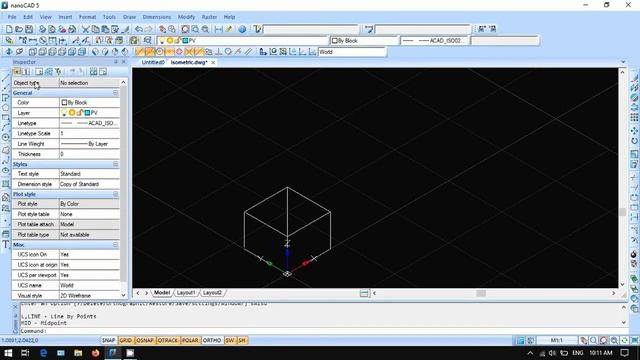Image resolution: width=640 pixels, height=360 pixels.
Task: Open File Explorer from the taskbar
Action: pyautogui.click(x=78, y=353)
